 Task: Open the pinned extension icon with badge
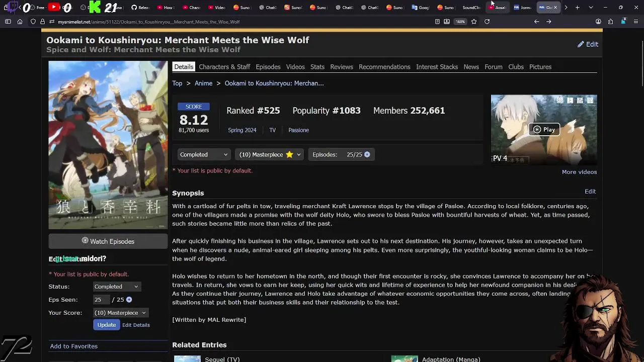(x=623, y=22)
